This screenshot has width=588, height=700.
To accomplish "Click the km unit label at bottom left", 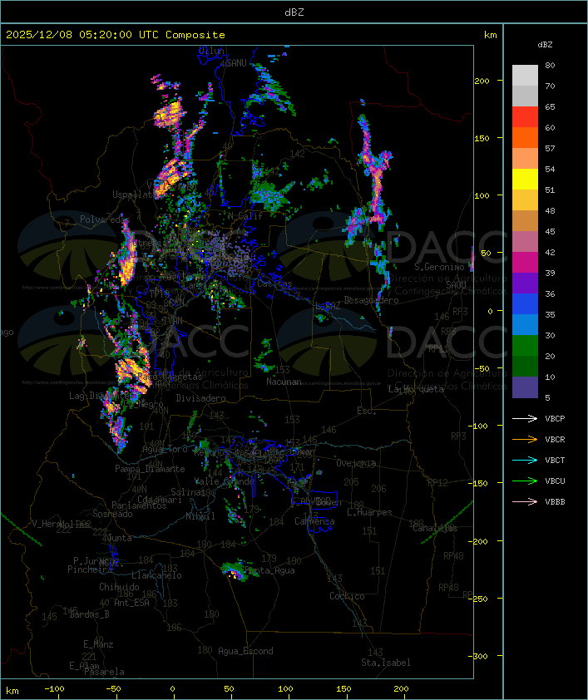I will point(12,691).
